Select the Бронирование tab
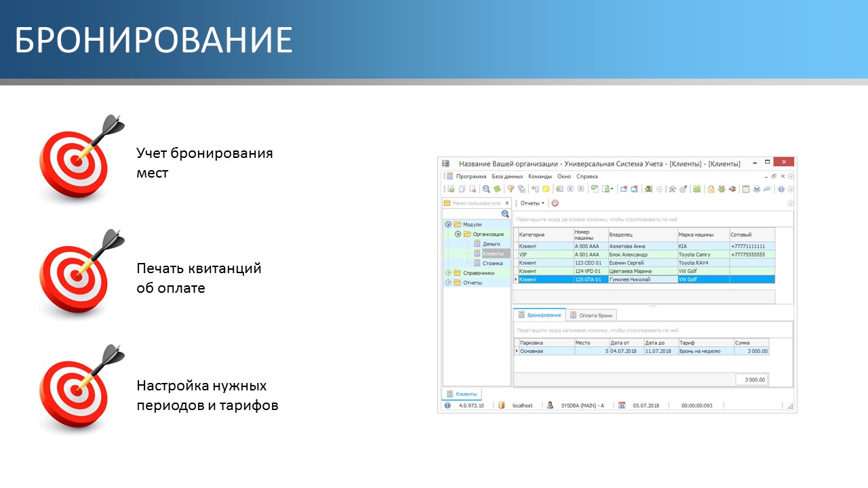This screenshot has height=488, width=868. [x=539, y=315]
